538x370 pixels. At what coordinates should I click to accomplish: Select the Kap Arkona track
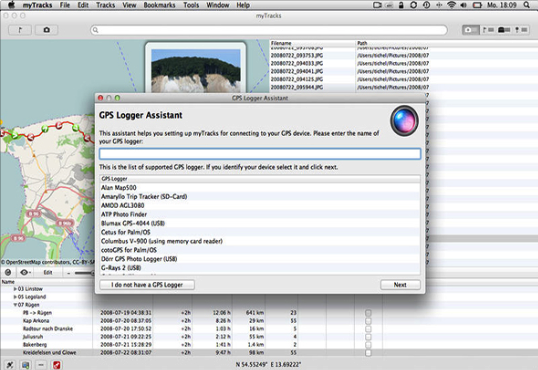coord(36,321)
